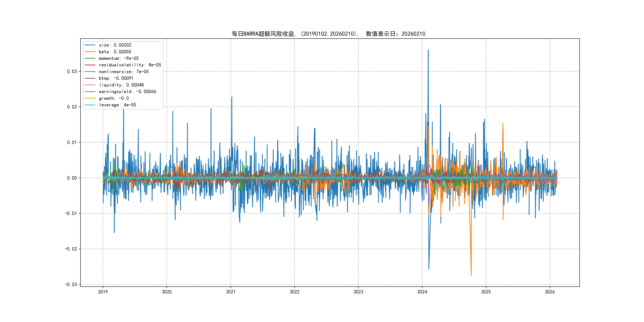Click the brown btop legend swatch

pos(90,78)
